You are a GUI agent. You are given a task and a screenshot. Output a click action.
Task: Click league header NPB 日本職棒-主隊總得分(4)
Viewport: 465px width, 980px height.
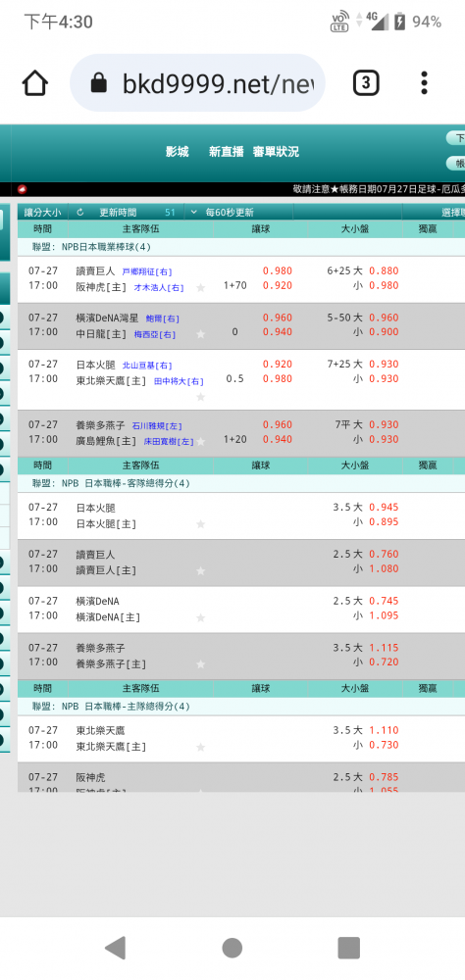(111, 707)
